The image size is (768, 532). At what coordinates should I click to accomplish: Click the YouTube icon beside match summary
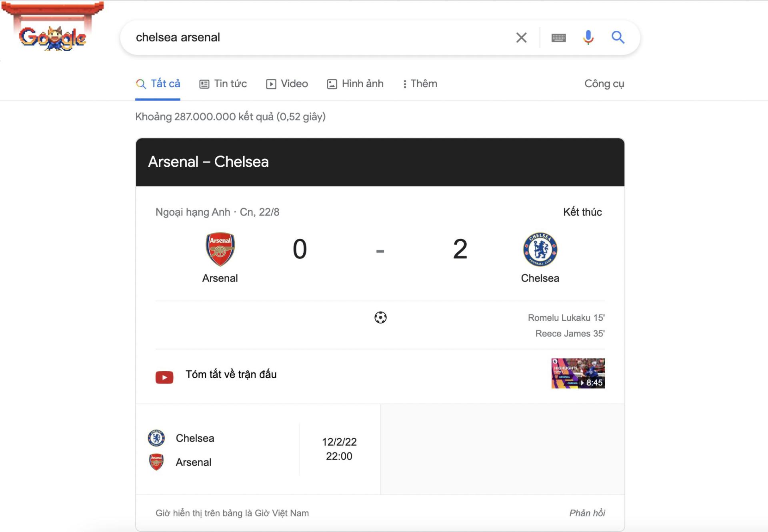click(x=164, y=377)
